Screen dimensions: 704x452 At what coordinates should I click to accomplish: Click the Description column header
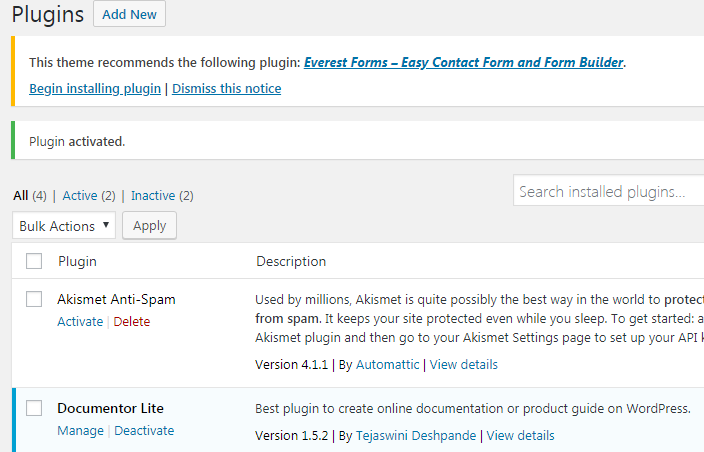[291, 261]
